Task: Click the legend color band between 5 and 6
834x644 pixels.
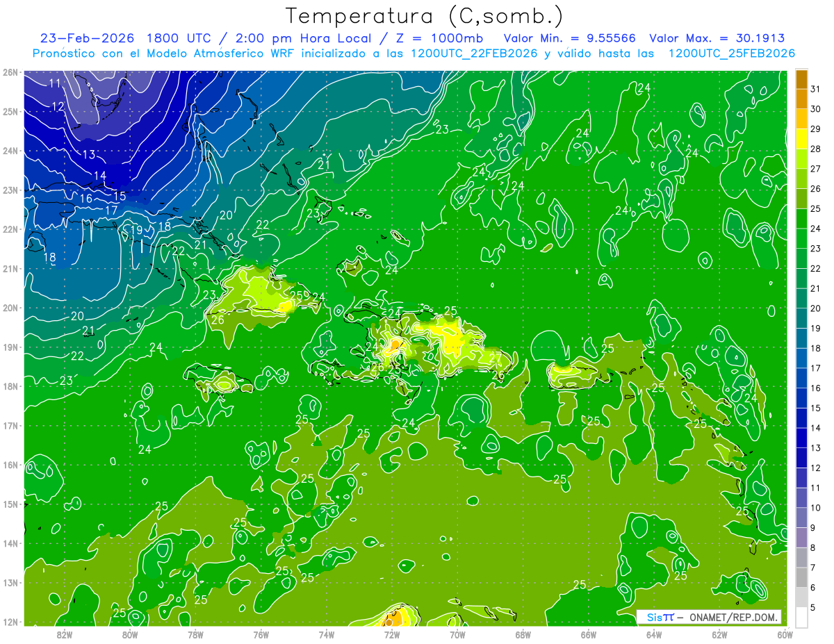Action: click(x=801, y=598)
